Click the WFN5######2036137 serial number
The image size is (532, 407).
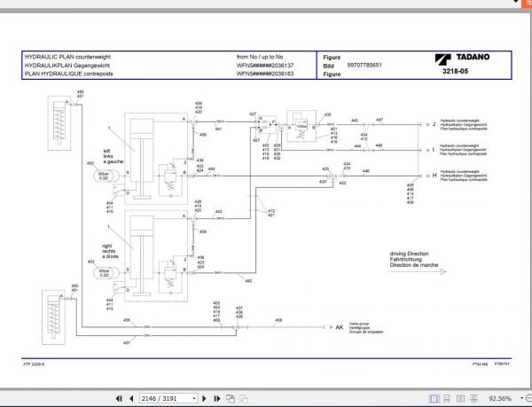265,65
